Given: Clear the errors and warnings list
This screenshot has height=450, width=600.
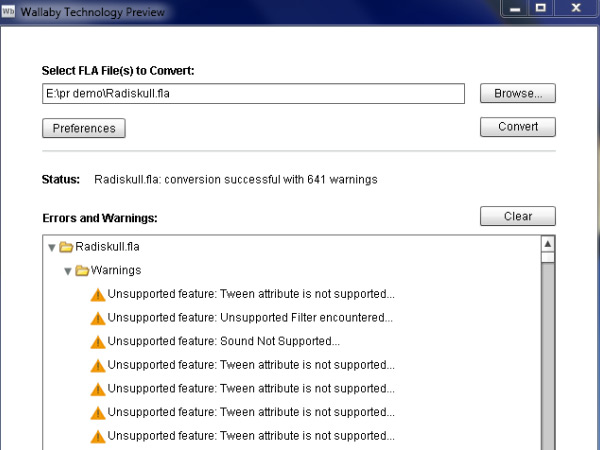Looking at the screenshot, I should point(518,216).
